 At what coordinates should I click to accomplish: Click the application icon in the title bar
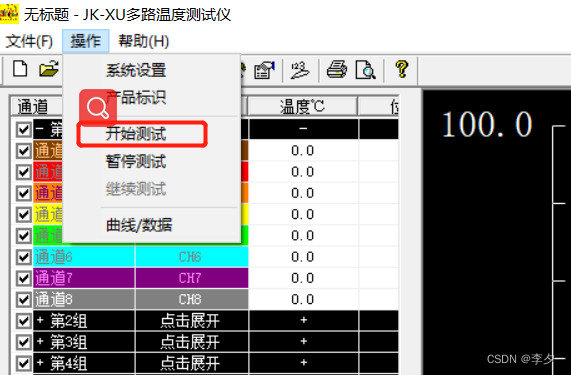tap(9, 14)
